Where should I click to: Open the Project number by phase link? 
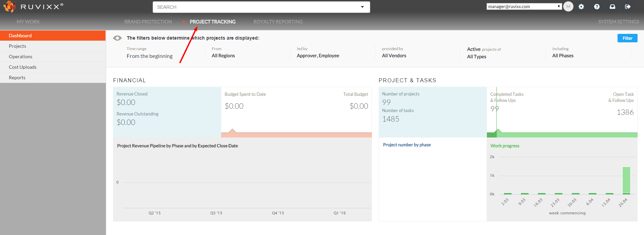(407, 145)
